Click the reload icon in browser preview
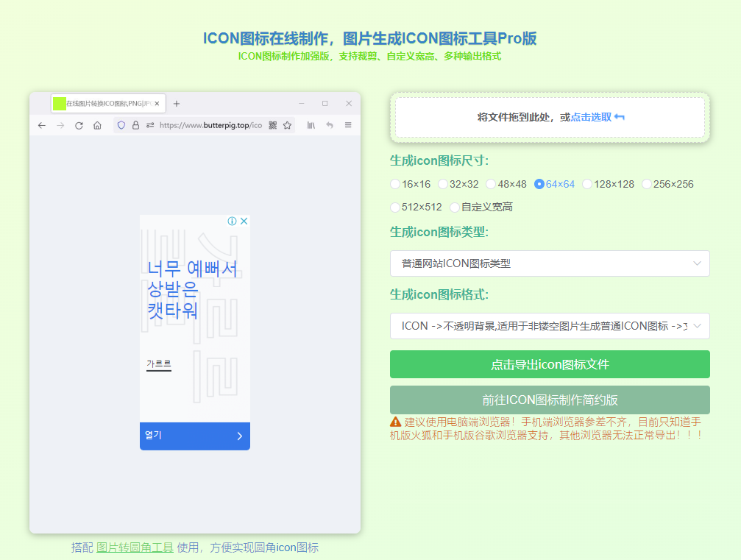Viewport: 741px width, 560px height. pyautogui.click(x=79, y=126)
